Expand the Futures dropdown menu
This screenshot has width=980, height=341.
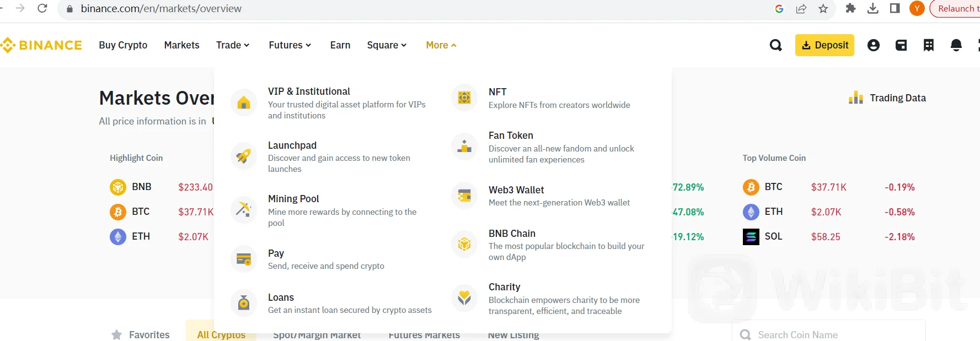pyautogui.click(x=290, y=45)
